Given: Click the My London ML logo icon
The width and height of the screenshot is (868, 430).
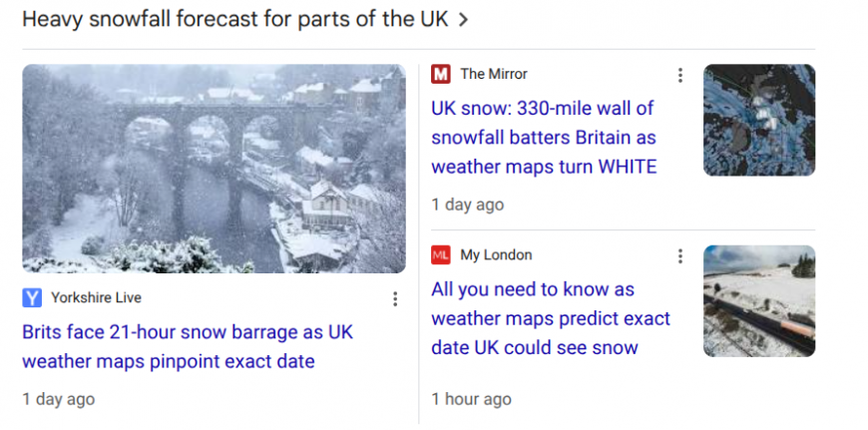Looking at the screenshot, I should (441, 255).
